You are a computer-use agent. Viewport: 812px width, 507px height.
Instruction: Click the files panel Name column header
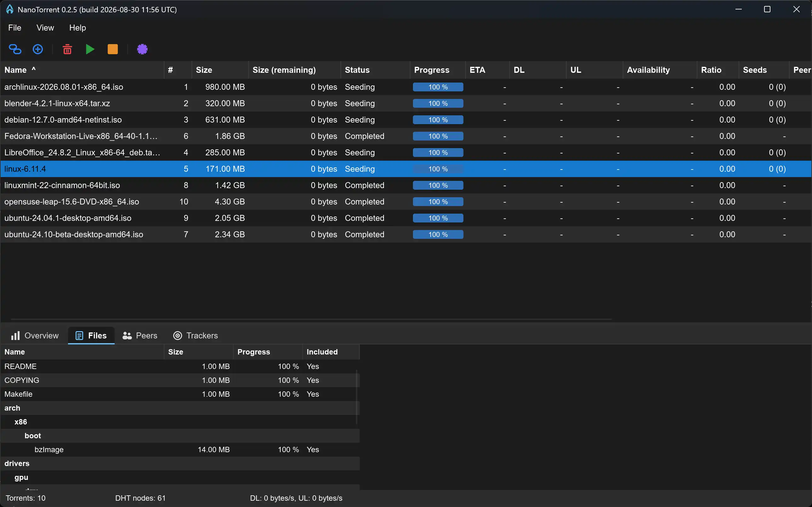[x=82, y=352]
